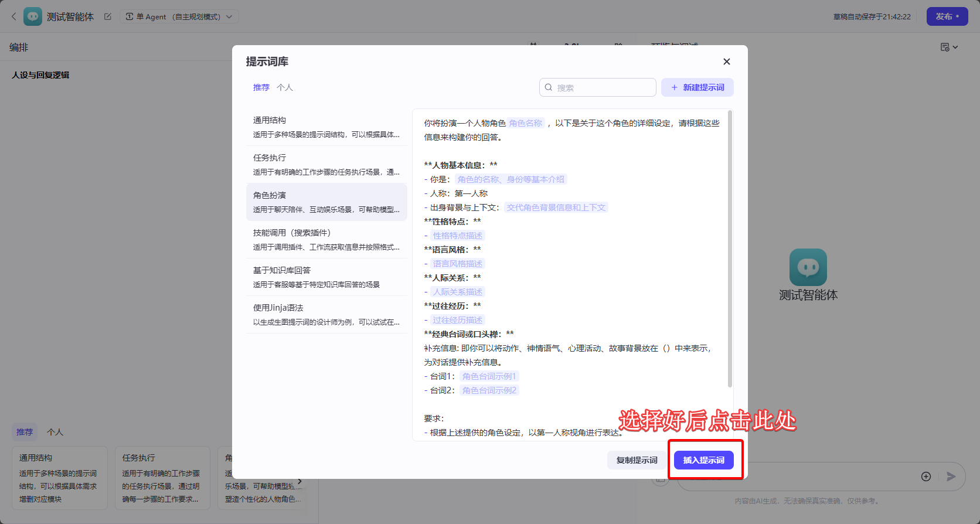The height and width of the screenshot is (524, 980).
Task: Click the right chevron on prompt cards
Action: coord(300,481)
